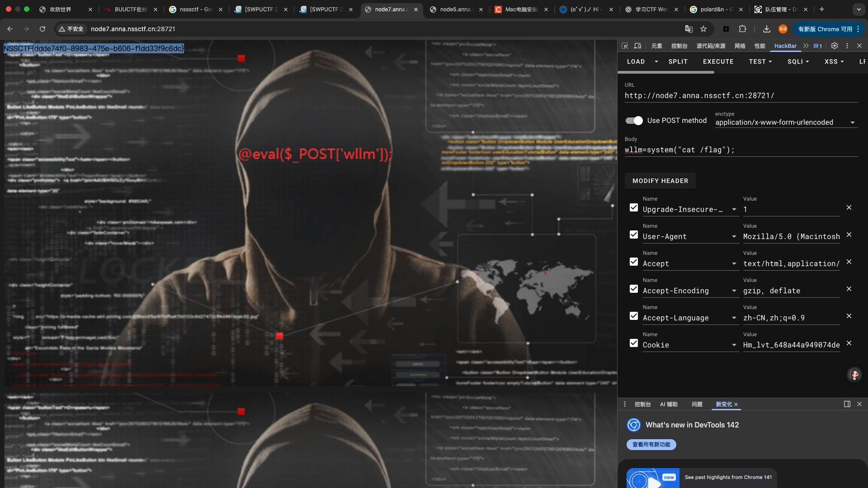868x488 pixels.
Task: Bookmark this page with the star icon
Action: [703, 29]
